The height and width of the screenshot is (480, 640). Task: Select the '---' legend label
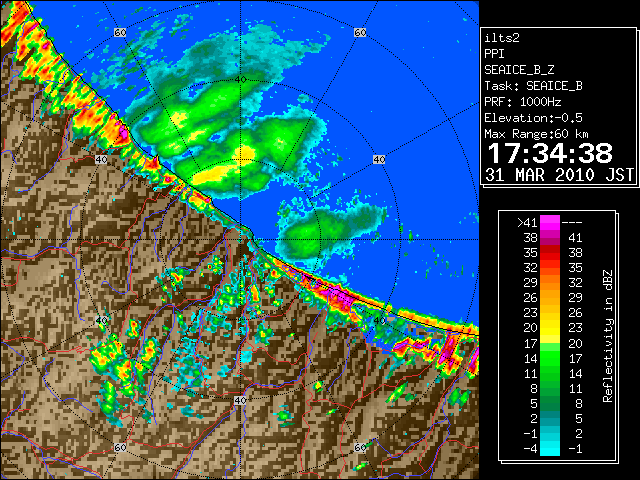(572, 223)
